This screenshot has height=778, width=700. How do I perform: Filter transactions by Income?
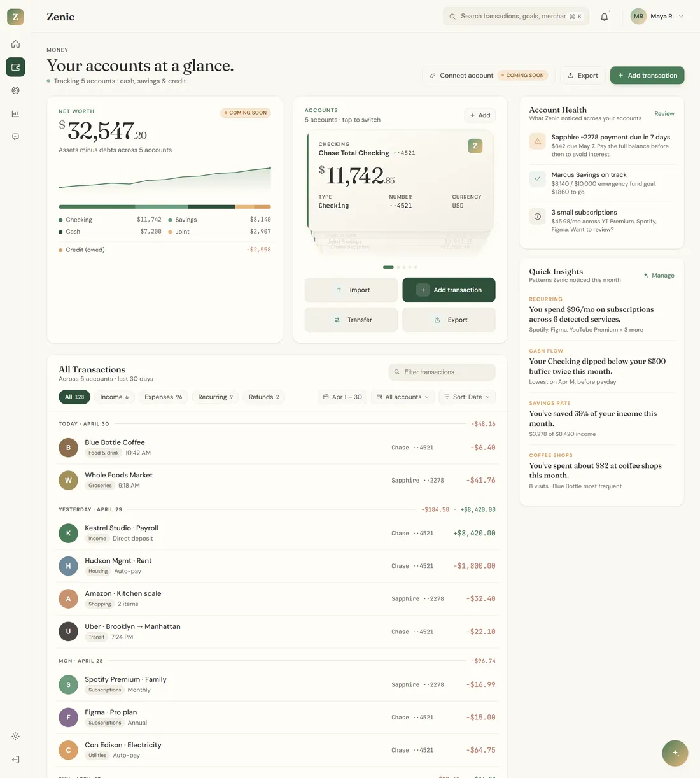pyautogui.click(x=115, y=397)
